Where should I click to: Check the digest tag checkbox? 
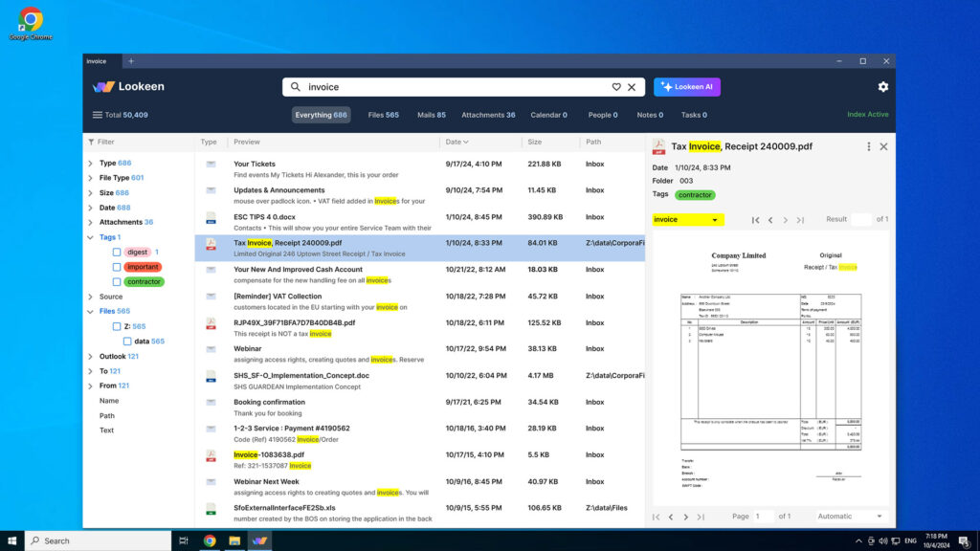(117, 253)
